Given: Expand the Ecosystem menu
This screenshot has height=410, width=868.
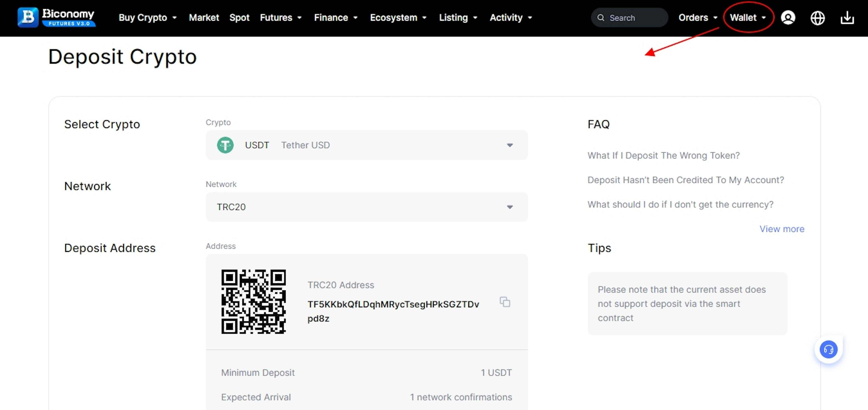Looking at the screenshot, I should 398,17.
